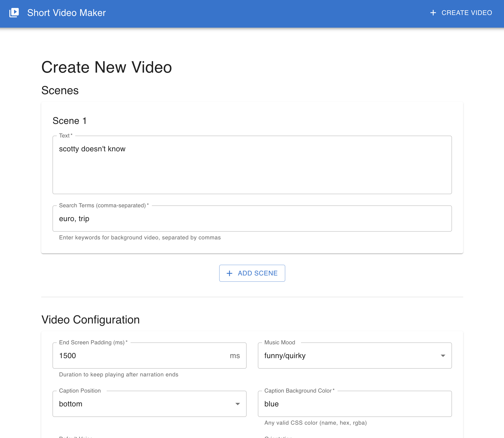Focus the End Screen Padding field
504x438 pixels.
point(150,356)
